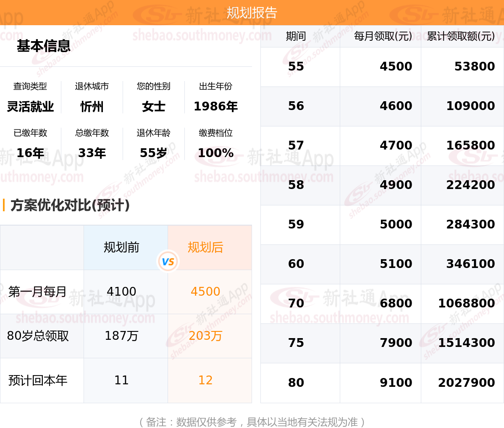Select the payback value 11
The height and width of the screenshot is (428, 504).
pyautogui.click(x=121, y=381)
